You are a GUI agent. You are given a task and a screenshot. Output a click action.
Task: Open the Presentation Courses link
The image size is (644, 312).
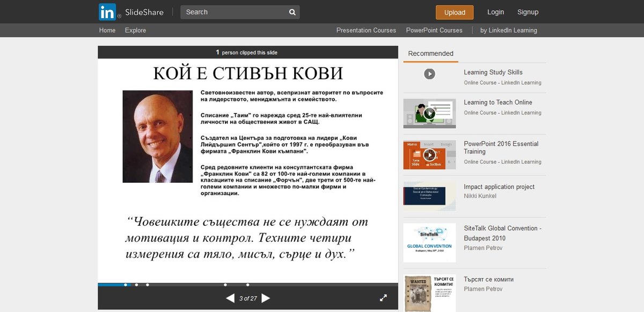(x=366, y=31)
